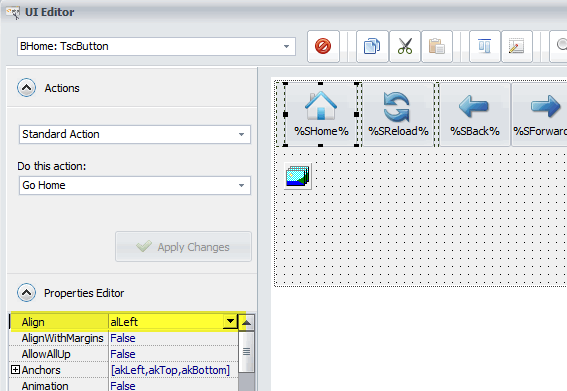567x391 pixels.
Task: Click the Apply Changes button
Action: [183, 247]
